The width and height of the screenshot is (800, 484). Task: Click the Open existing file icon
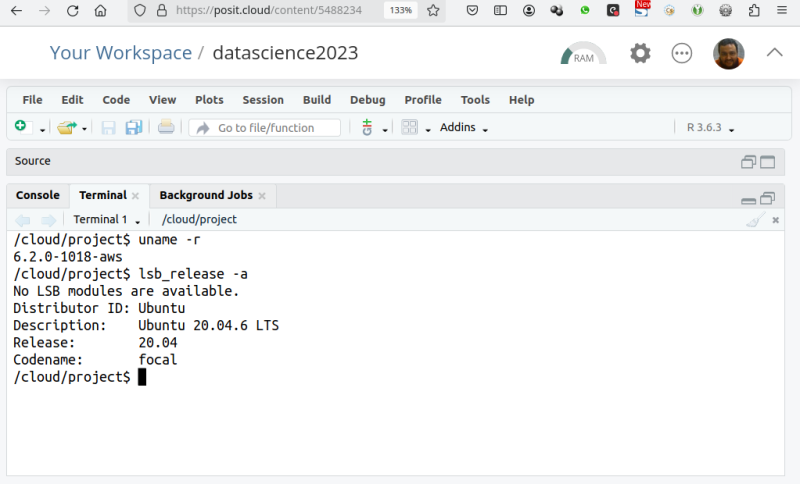click(x=66, y=128)
